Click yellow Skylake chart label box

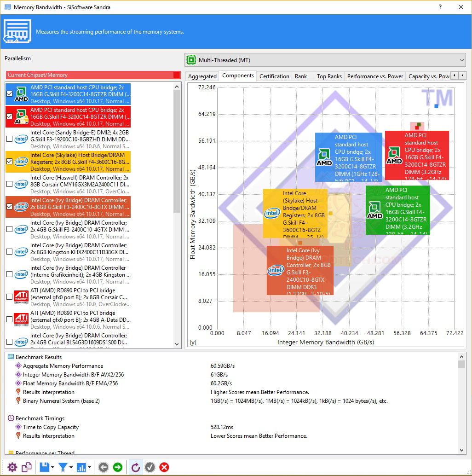pos(295,213)
